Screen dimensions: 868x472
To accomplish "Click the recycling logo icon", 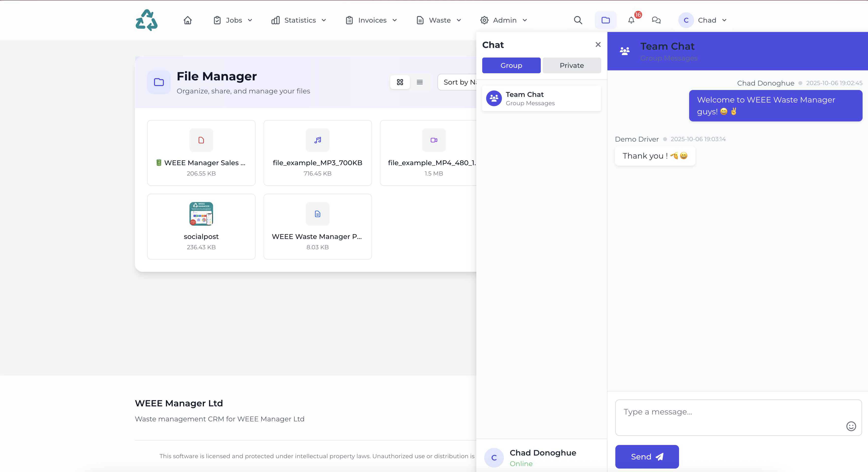I will click(146, 20).
